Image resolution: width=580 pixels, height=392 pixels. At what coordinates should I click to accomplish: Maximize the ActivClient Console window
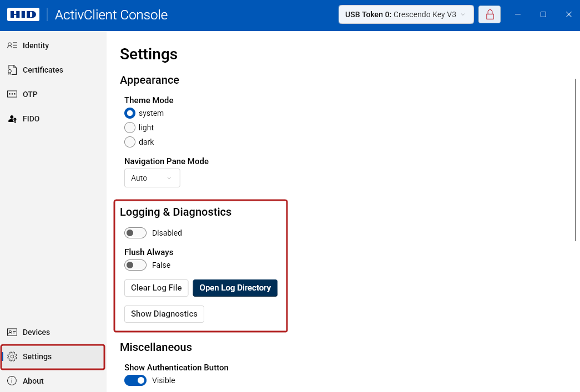point(543,14)
